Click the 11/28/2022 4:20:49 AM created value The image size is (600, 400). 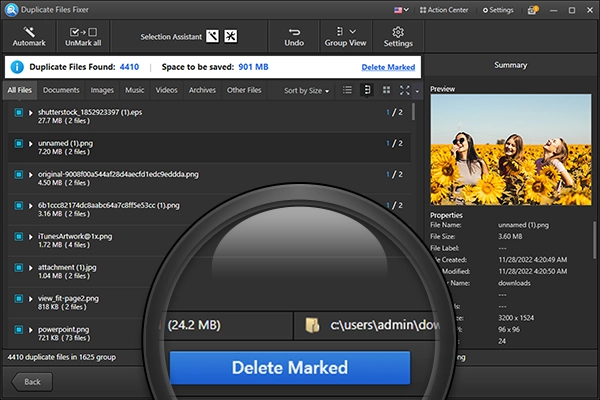533,260
